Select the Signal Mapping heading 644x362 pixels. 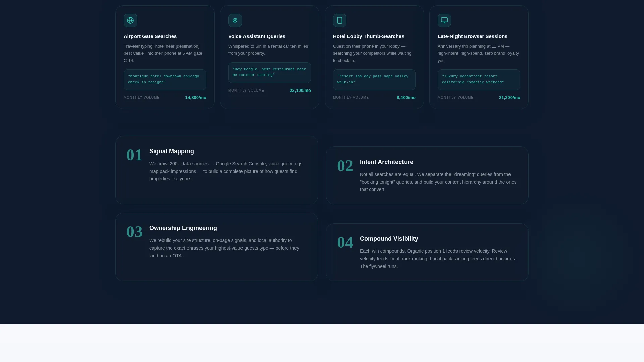coord(171,151)
